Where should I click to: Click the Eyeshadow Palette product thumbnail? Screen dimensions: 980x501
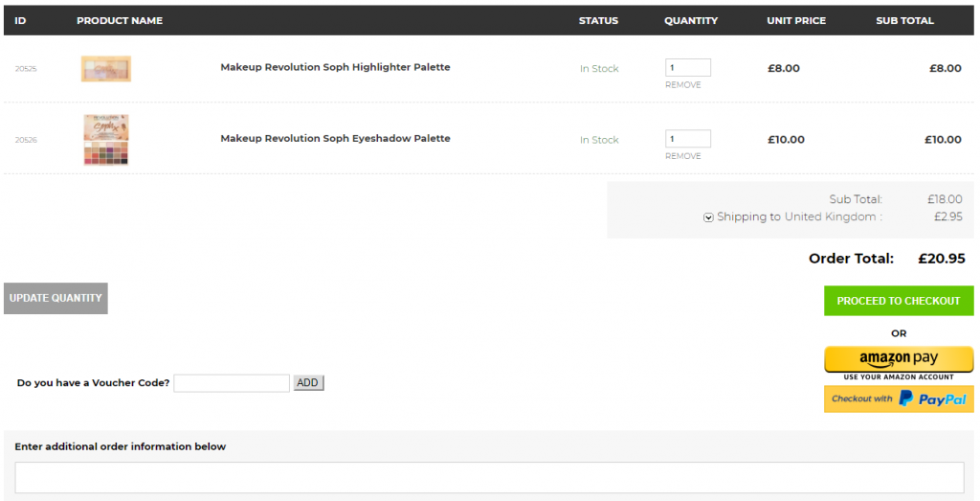106,140
